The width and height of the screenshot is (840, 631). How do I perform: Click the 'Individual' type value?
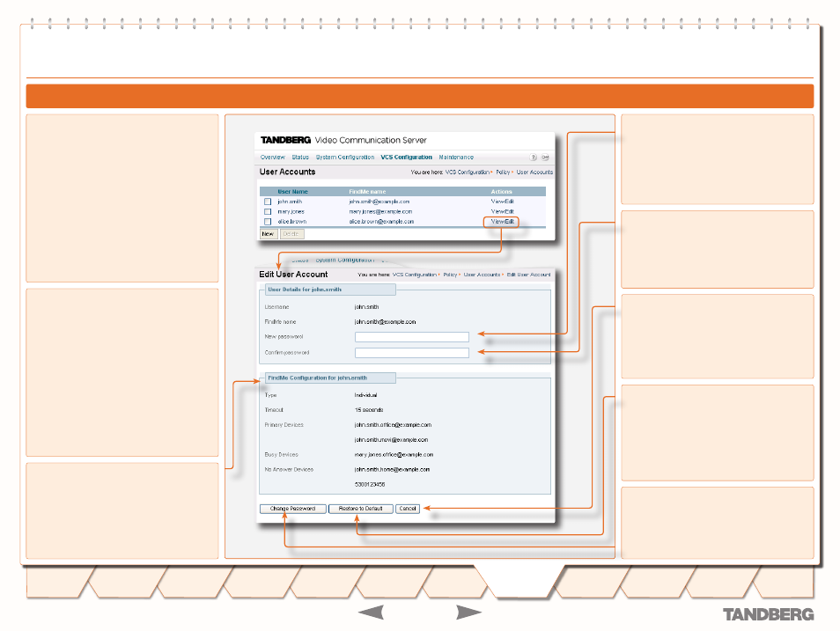[x=366, y=395]
